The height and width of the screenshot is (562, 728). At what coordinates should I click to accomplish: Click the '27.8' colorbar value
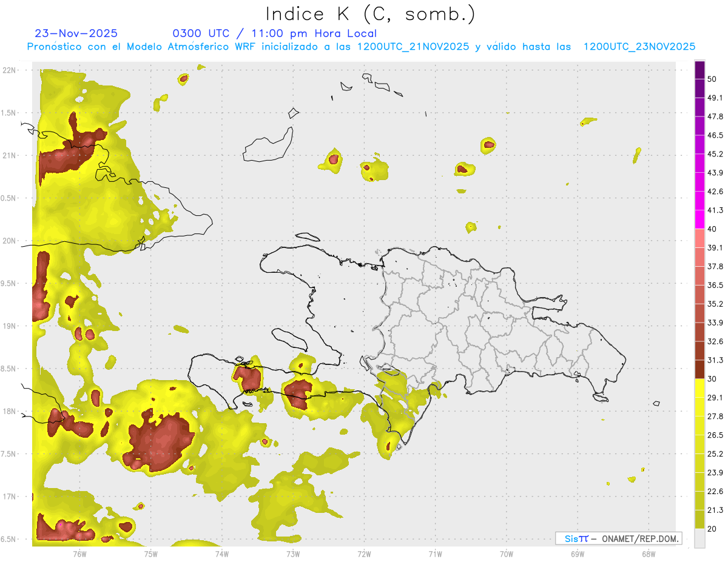click(x=715, y=416)
